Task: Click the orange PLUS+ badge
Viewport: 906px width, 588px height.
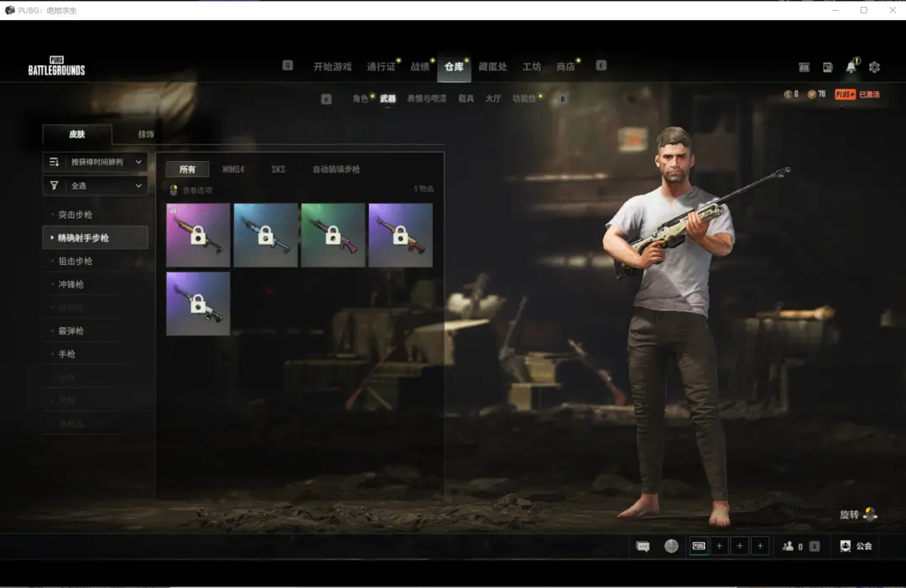Action: tap(845, 94)
